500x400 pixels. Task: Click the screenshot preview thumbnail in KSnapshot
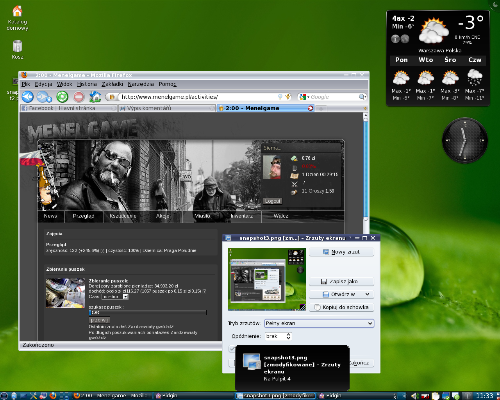(x=267, y=279)
